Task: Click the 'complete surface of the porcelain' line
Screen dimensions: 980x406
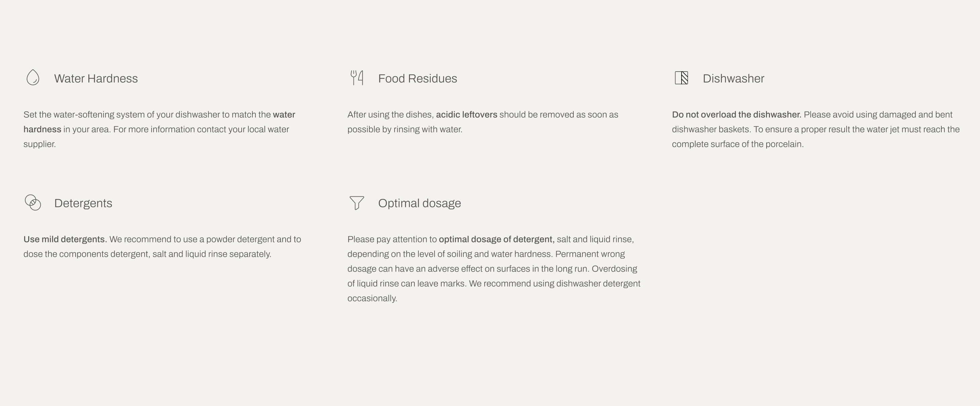Action: [738, 144]
